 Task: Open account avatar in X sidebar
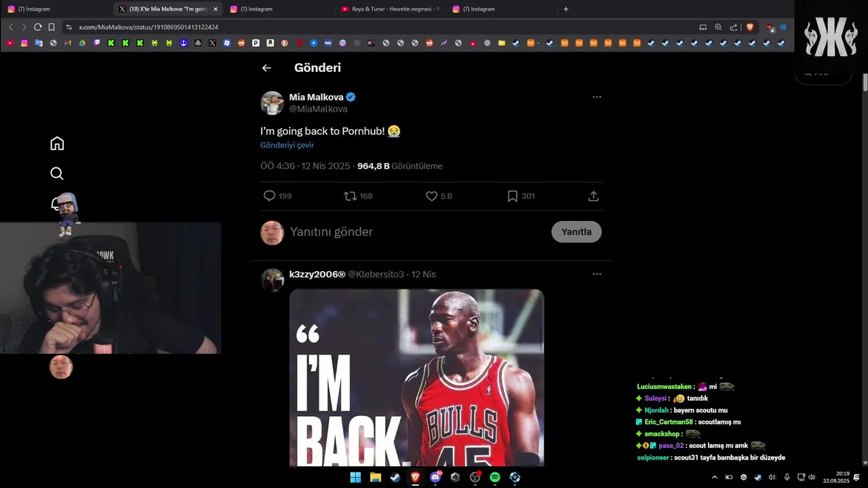point(61,367)
